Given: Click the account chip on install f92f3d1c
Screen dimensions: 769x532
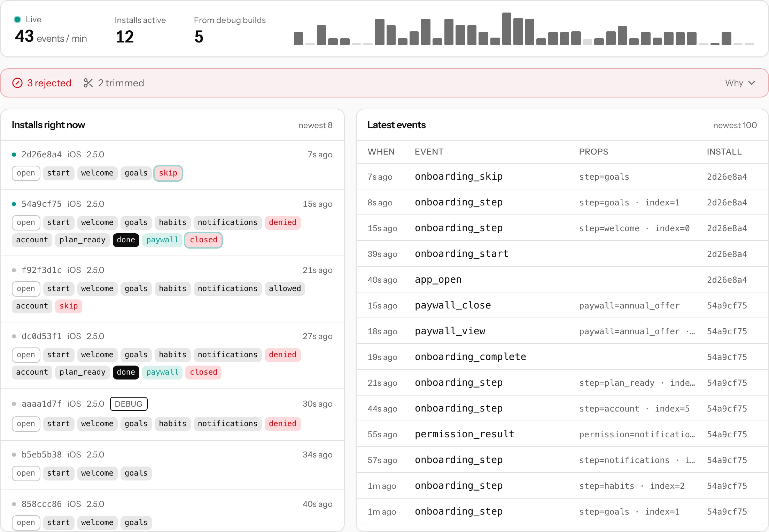Looking at the screenshot, I should 32,306.
